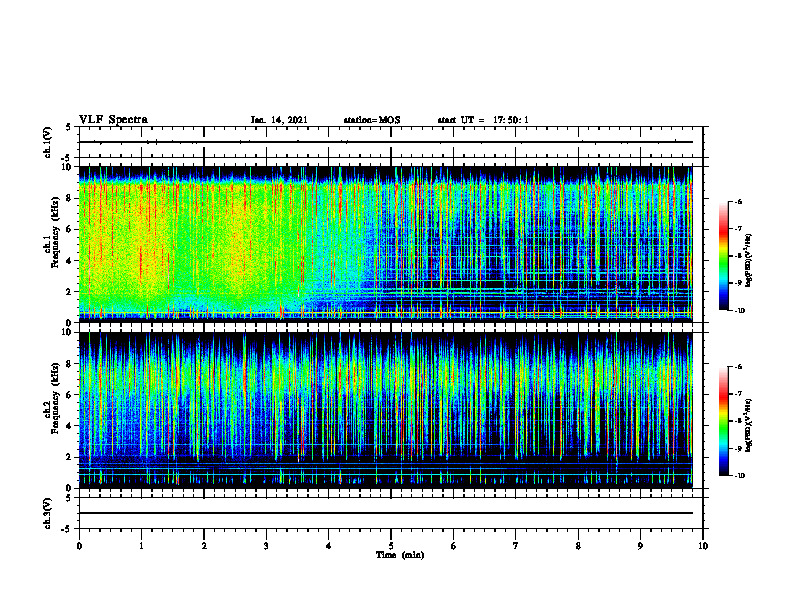Viewport: 792px width, 612px height.
Task: Click inside the ch.2 spectrogram panel
Action: coord(386,410)
